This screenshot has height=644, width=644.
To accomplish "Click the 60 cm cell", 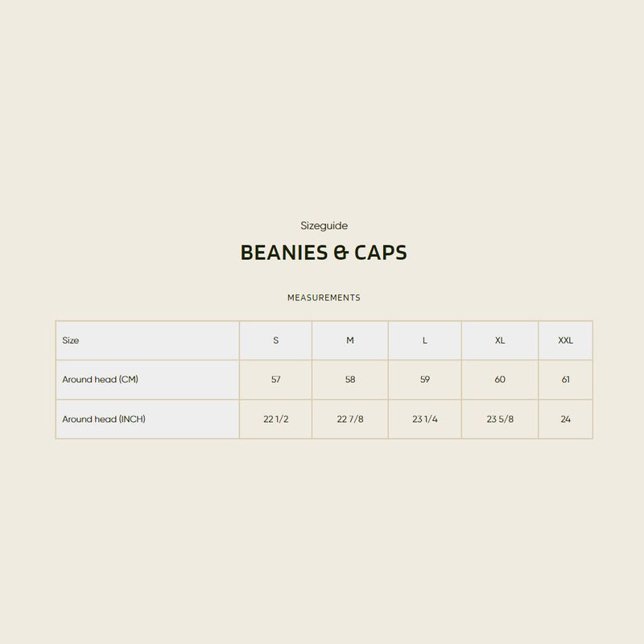I will (500, 379).
